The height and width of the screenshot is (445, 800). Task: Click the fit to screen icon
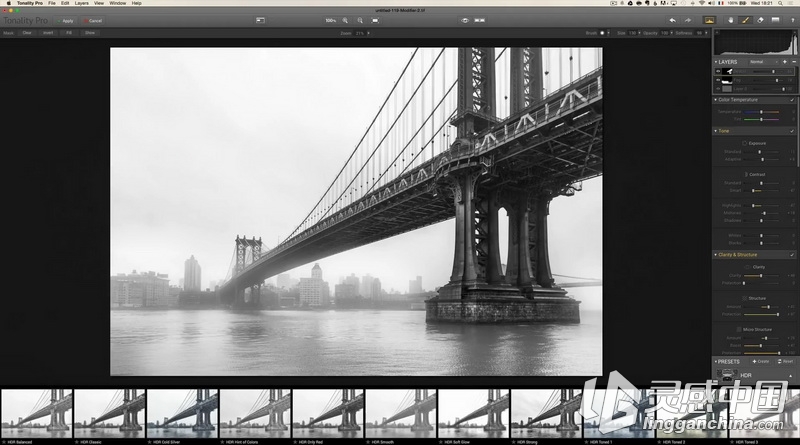click(375, 20)
